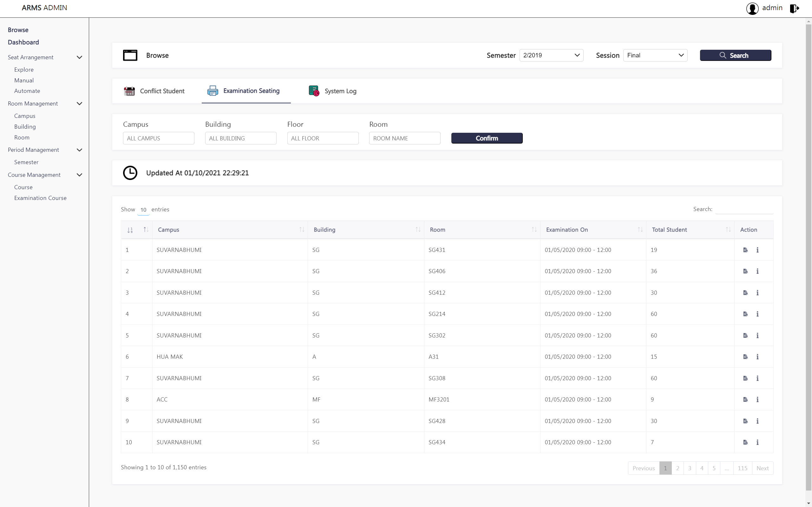Click the info icon for room SG431

coord(757,250)
